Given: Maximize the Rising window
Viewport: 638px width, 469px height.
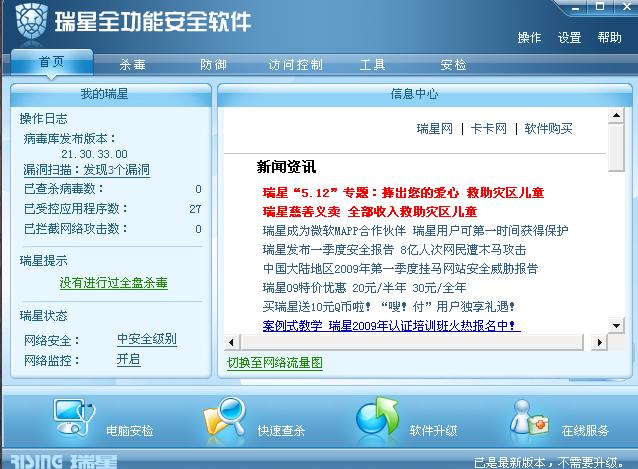Looking at the screenshot, I should [599, 7].
